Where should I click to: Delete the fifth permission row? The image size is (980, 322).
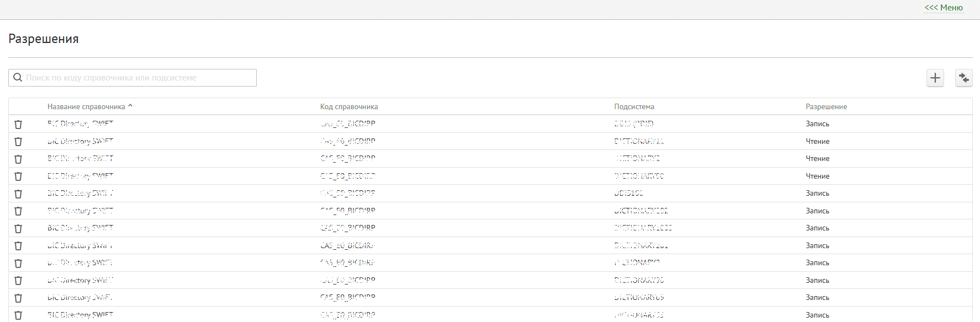click(18, 194)
